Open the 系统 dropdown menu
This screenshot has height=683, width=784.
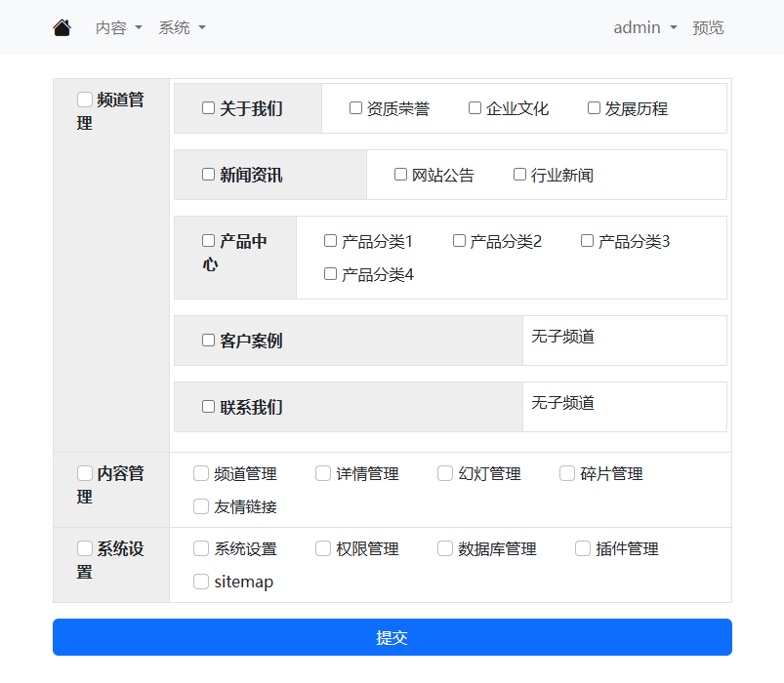[182, 27]
